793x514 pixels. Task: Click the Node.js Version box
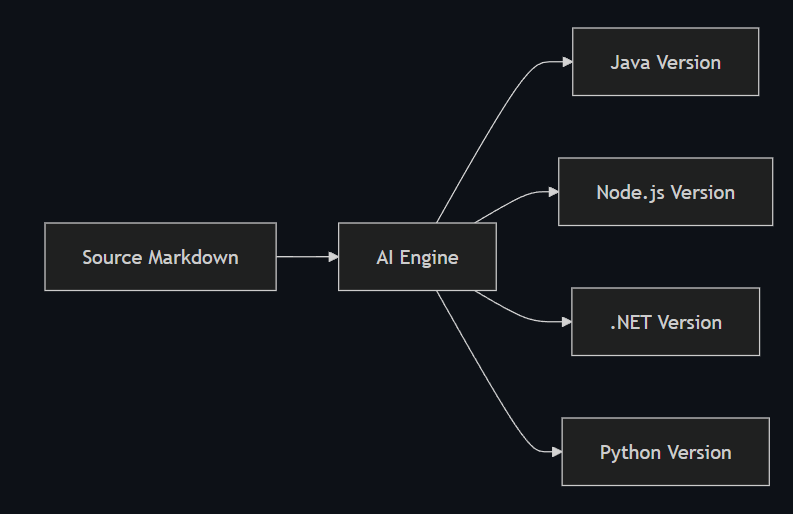[666, 192]
